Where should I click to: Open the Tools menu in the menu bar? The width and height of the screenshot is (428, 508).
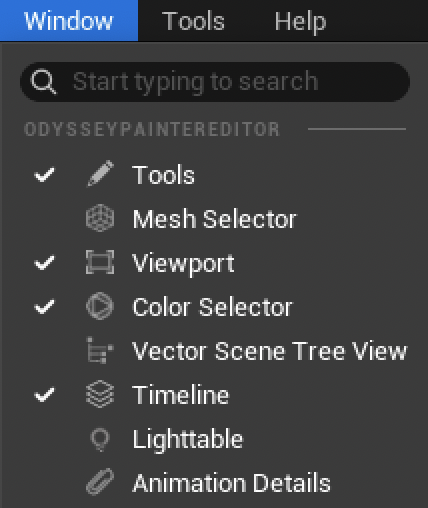click(x=193, y=21)
